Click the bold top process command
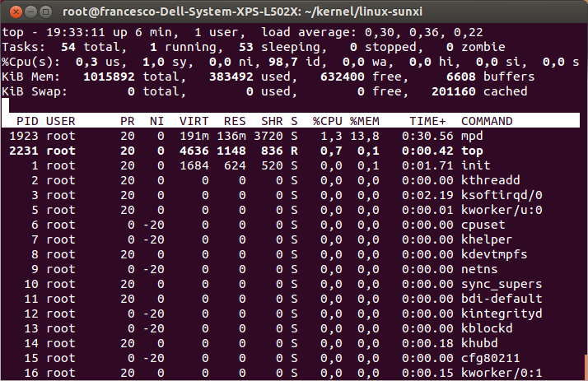 (472, 151)
